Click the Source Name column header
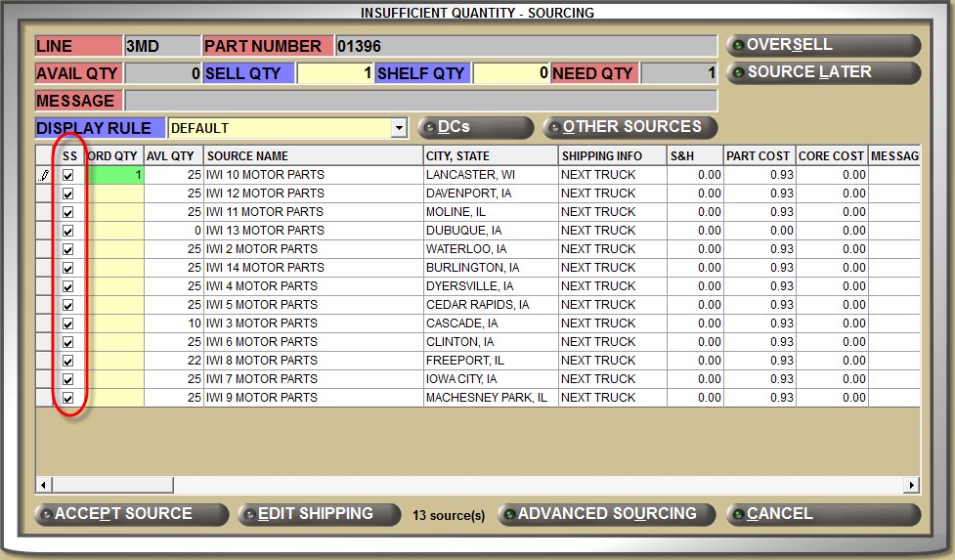The image size is (955, 560). [x=313, y=156]
